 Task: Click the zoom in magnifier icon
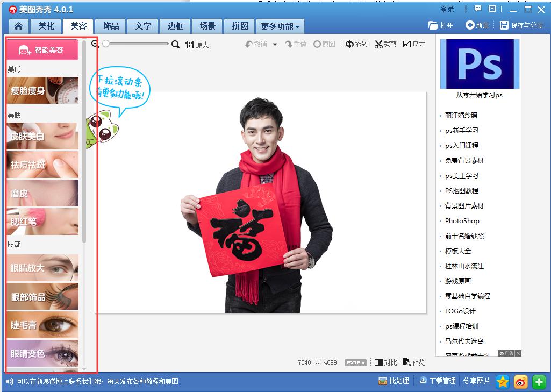pos(175,44)
